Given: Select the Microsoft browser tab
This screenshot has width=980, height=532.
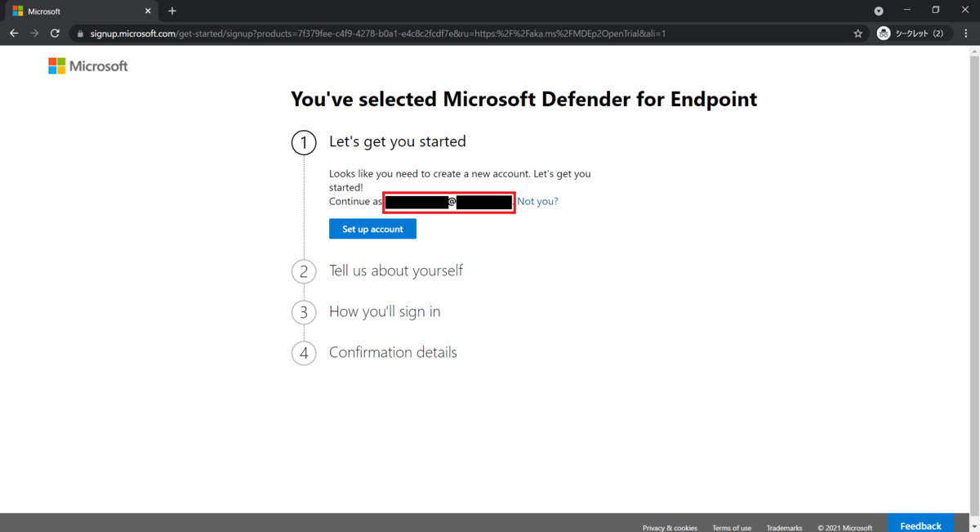Looking at the screenshot, I should [80, 11].
